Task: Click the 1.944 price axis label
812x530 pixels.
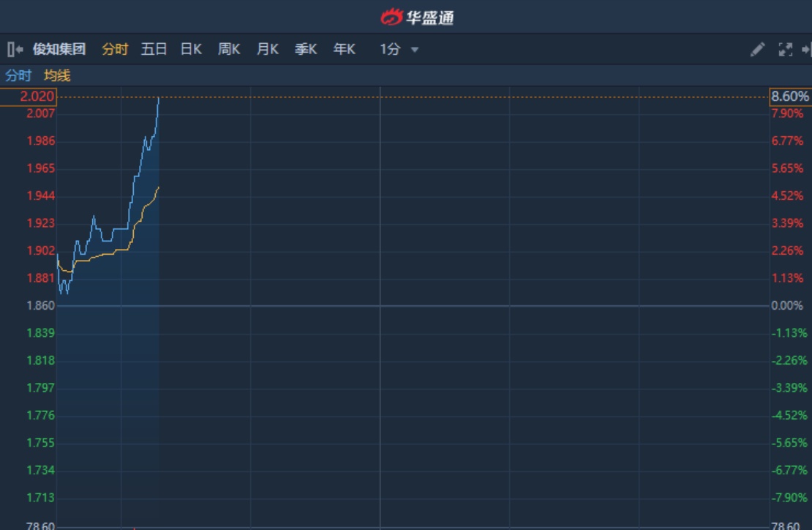Action: click(x=40, y=196)
